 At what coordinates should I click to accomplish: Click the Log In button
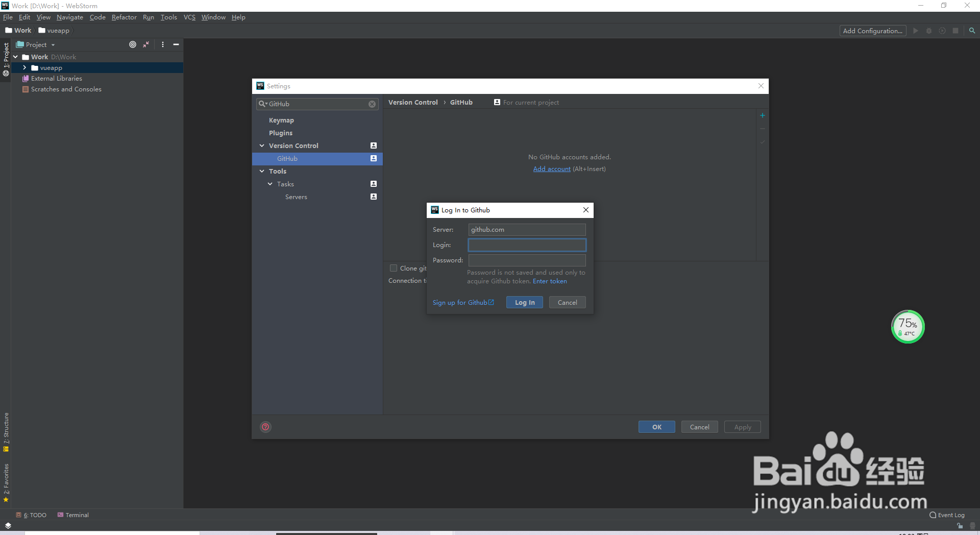click(525, 302)
